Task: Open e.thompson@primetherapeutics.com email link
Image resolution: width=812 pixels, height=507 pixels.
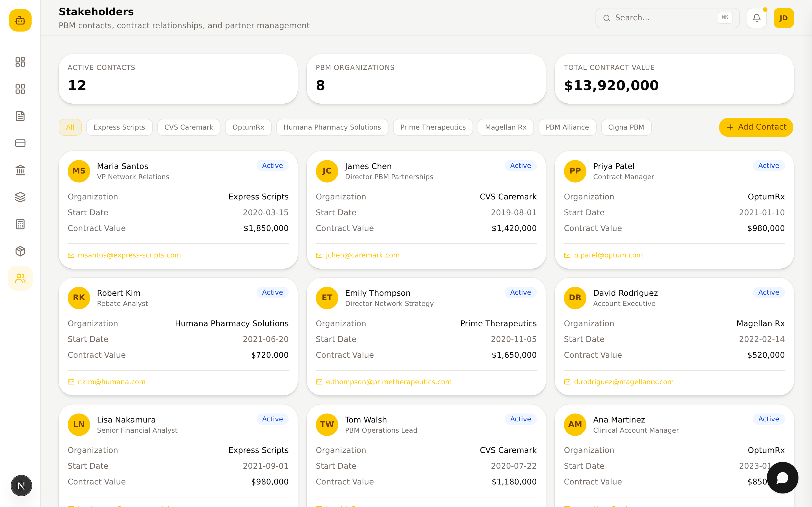Action: 389,382
